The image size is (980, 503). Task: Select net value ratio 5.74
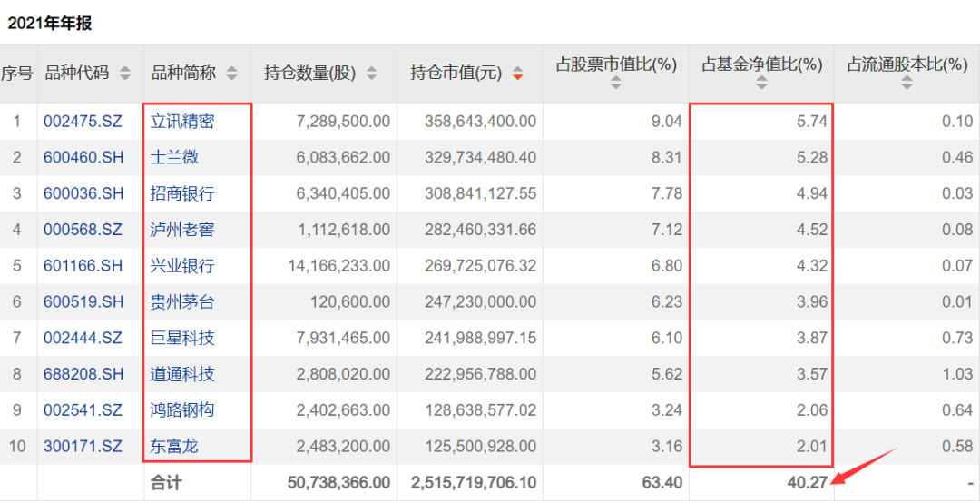(812, 122)
